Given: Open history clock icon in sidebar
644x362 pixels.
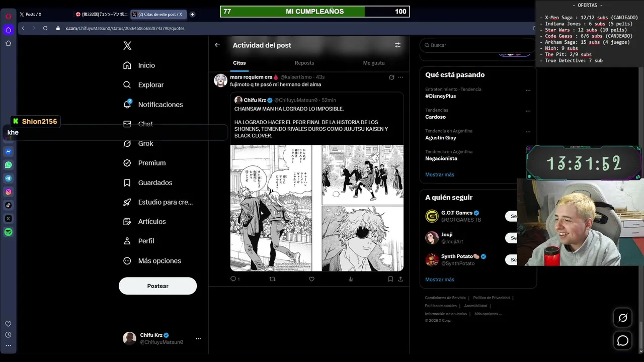Looking at the screenshot, I should (x=8, y=335).
